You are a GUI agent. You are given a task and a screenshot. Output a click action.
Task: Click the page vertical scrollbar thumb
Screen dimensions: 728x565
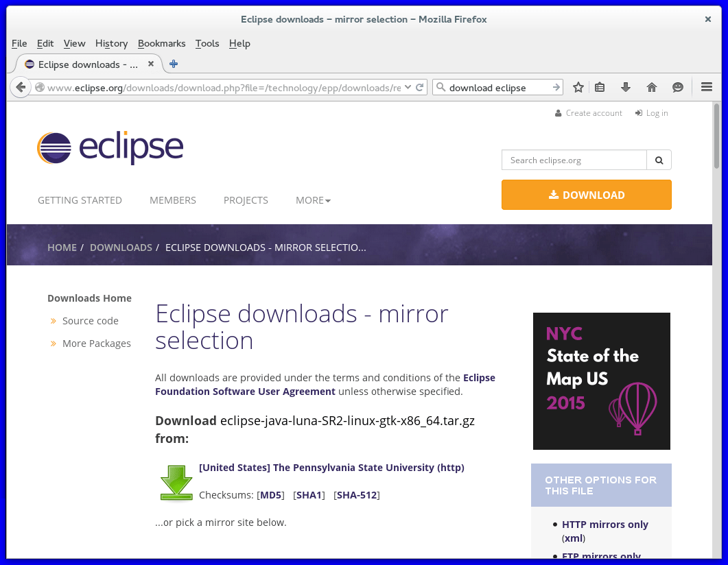point(717,136)
